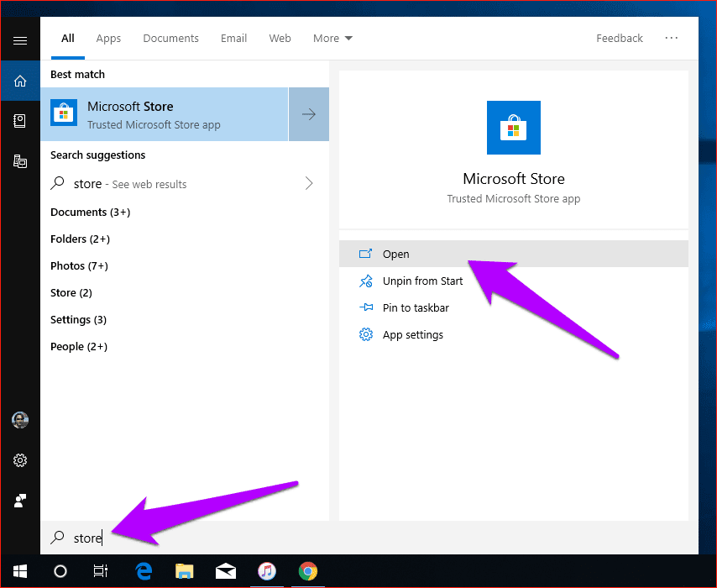Open the Devices icon in sidebar
Image resolution: width=717 pixels, height=588 pixels.
[19, 161]
